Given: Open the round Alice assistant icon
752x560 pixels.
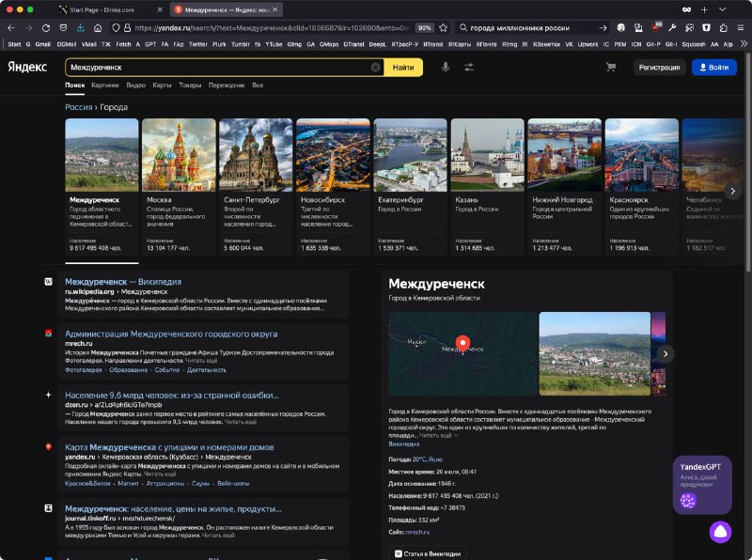Looking at the screenshot, I should (x=720, y=531).
